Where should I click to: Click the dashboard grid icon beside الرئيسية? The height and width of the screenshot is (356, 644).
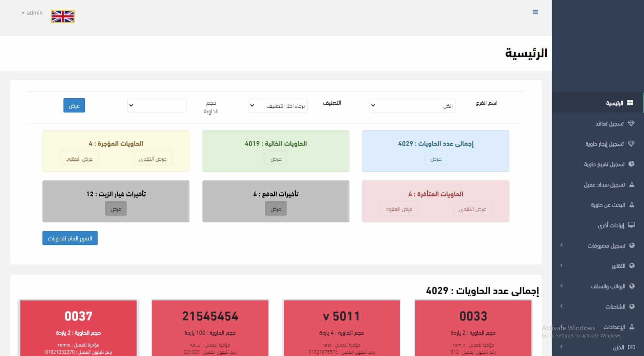pyautogui.click(x=630, y=103)
